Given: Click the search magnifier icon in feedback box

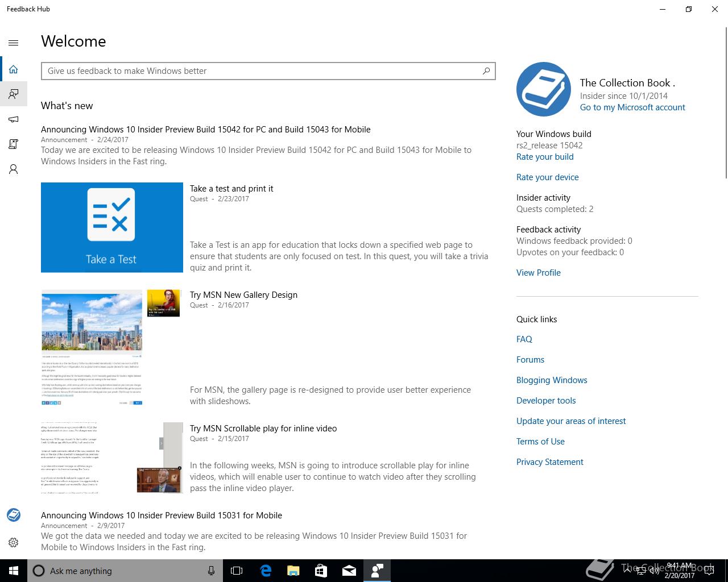Looking at the screenshot, I should click(x=486, y=71).
